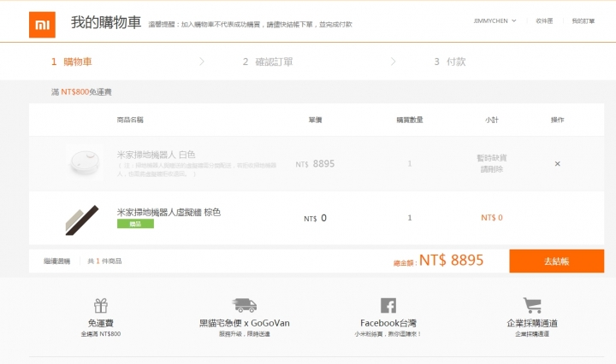This screenshot has height=364, width=616.
Task: Click the NT$800 free shipping notice
Action: tap(81, 92)
